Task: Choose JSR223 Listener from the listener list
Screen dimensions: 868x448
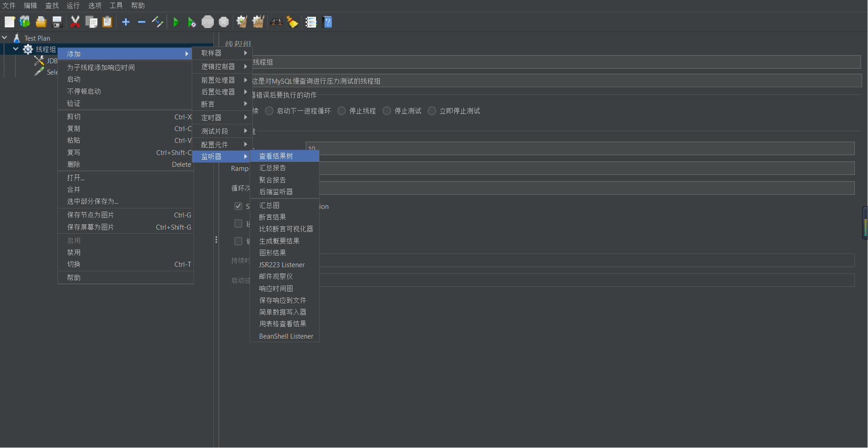Action: point(285,265)
